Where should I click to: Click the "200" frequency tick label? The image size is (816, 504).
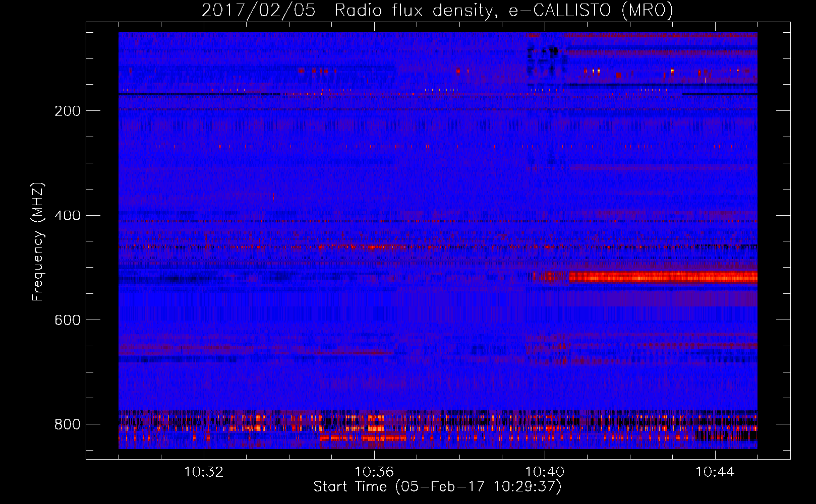coord(68,111)
